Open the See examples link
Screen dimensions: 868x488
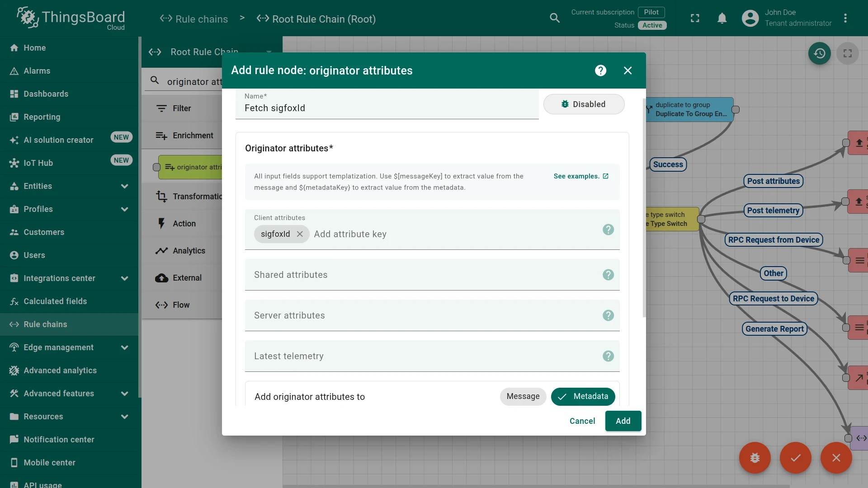(x=581, y=176)
